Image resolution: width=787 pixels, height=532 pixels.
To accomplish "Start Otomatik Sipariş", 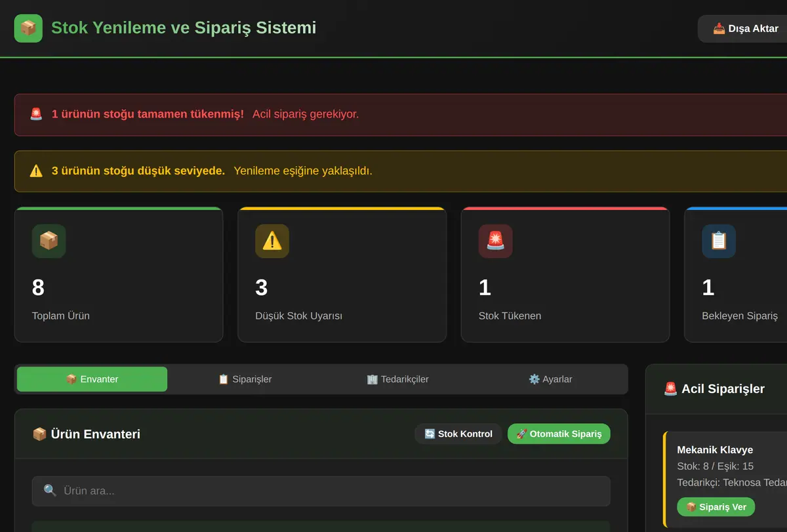I will (x=559, y=434).
